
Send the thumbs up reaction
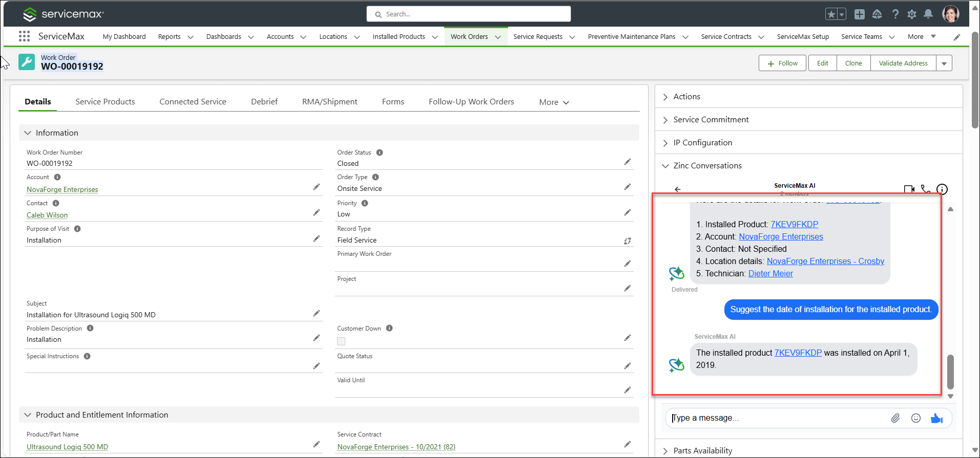point(936,418)
